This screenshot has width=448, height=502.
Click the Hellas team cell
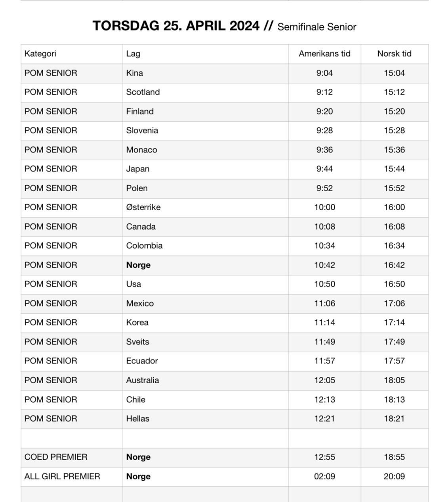click(x=206, y=419)
